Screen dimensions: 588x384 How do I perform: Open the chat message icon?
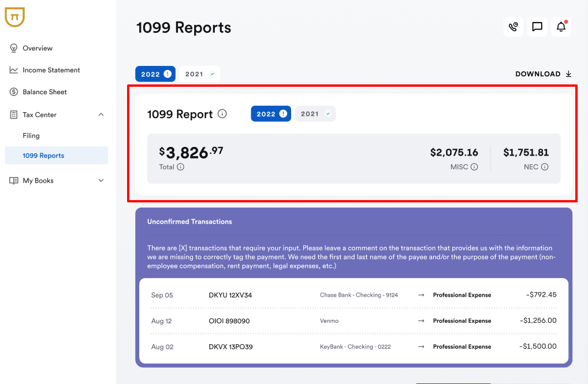[x=537, y=27]
